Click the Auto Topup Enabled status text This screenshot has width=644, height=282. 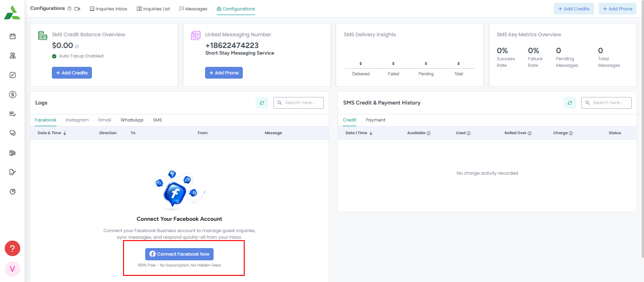click(81, 56)
